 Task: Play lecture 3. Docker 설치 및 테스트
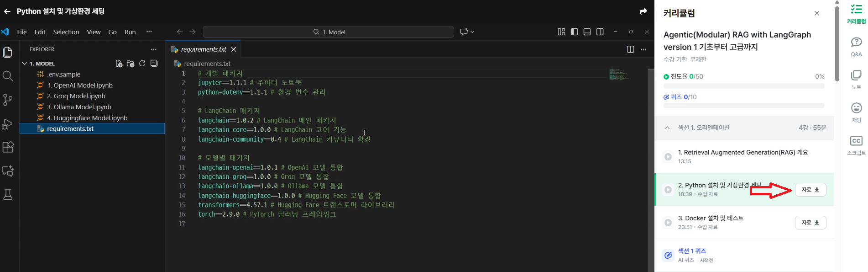(668, 223)
